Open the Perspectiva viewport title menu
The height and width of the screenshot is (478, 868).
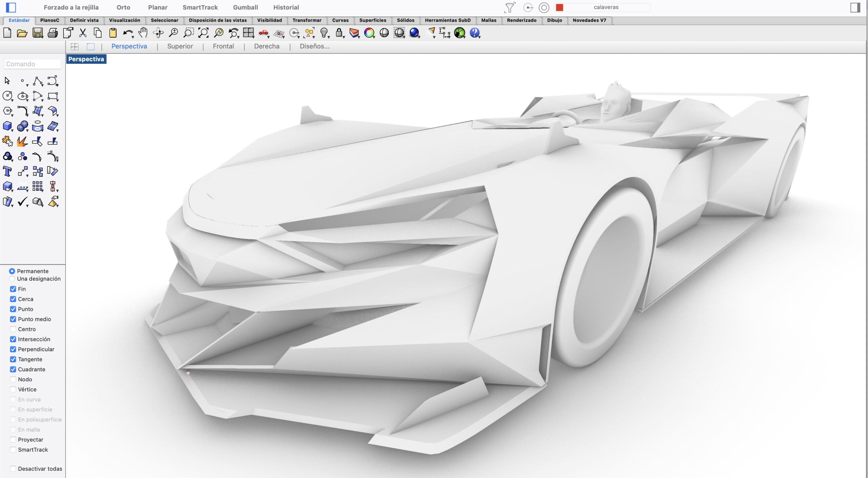coord(86,59)
